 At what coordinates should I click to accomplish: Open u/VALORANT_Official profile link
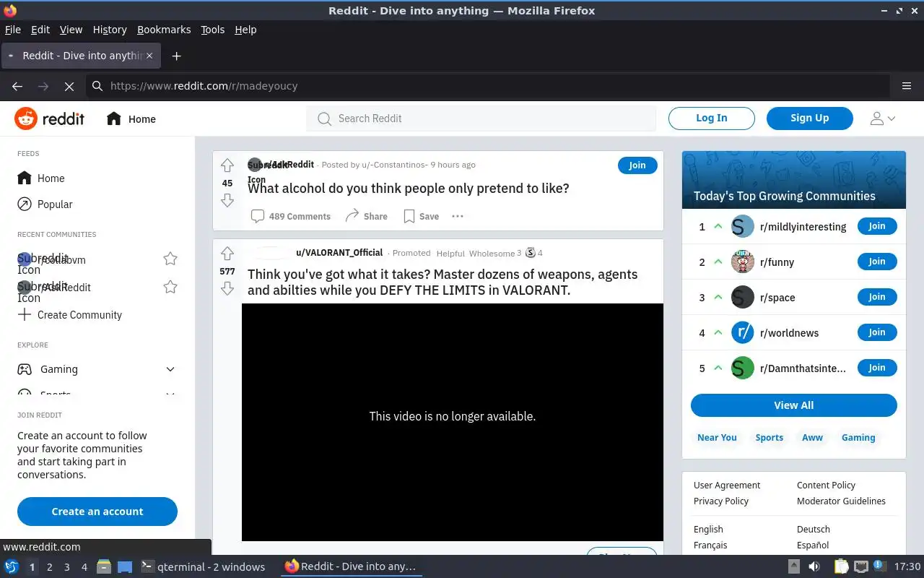(339, 253)
